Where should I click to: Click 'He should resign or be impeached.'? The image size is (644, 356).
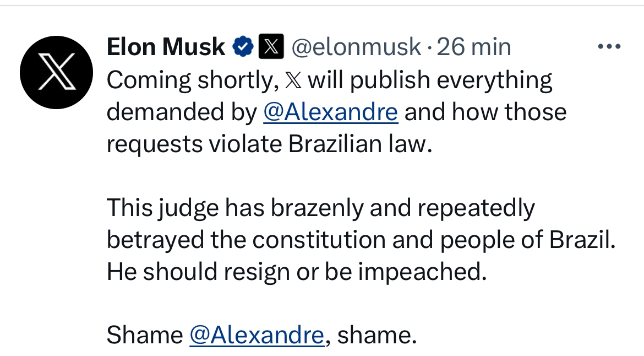297,272
